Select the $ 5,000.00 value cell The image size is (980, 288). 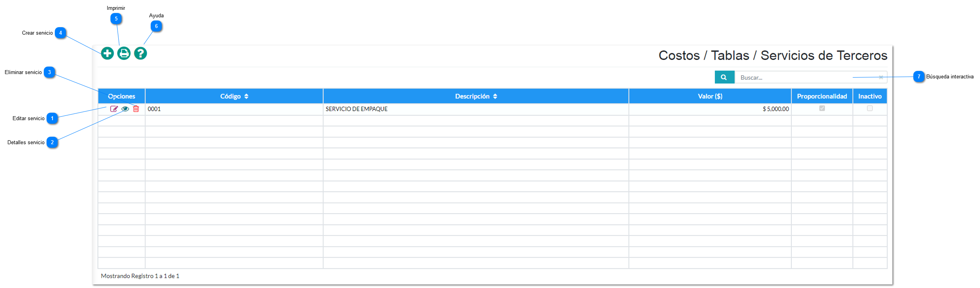(710, 109)
